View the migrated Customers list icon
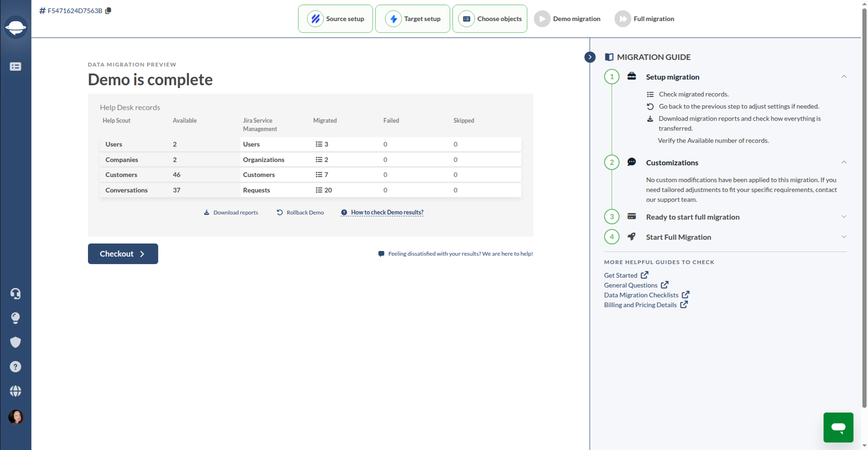This screenshot has width=868, height=450. pyautogui.click(x=319, y=174)
